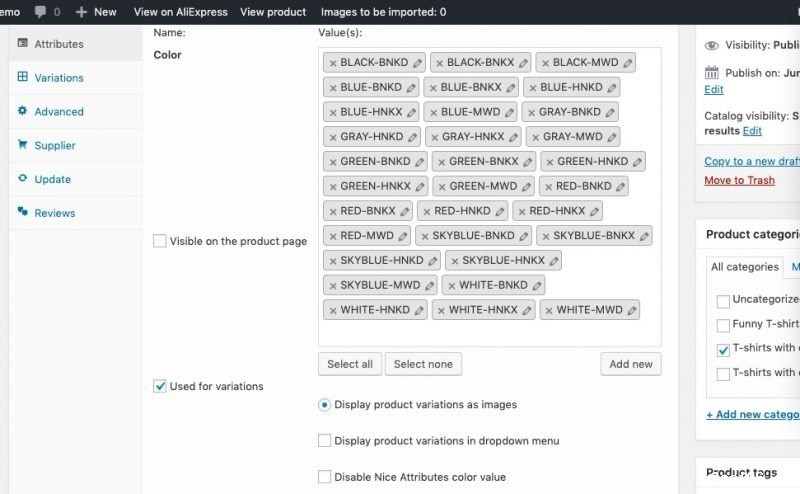Select Display product variations as images radio
The image size is (800, 494).
[324, 405]
